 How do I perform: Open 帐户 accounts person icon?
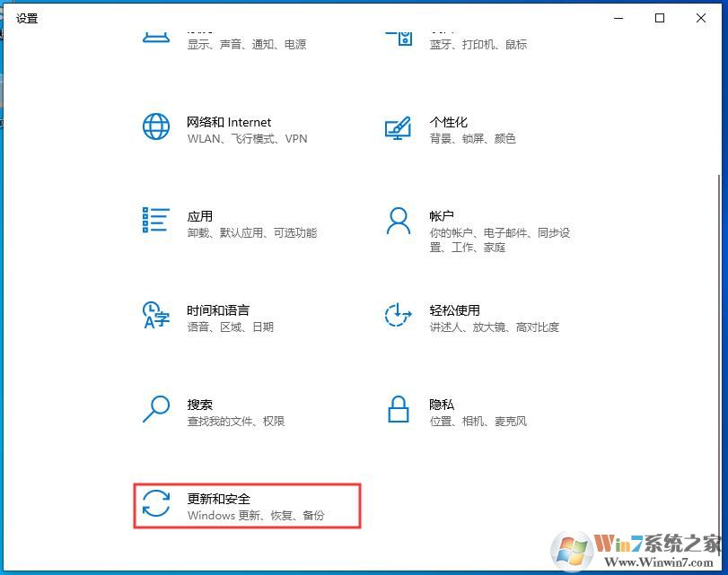click(x=398, y=221)
